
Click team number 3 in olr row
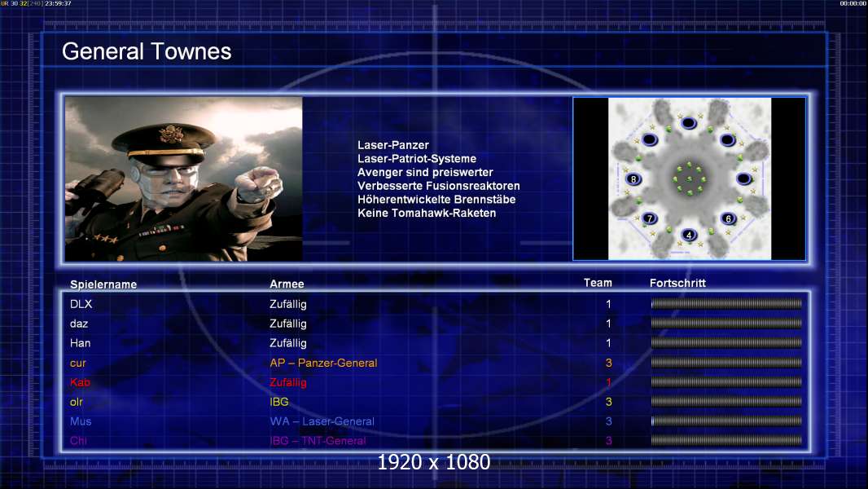click(x=608, y=402)
